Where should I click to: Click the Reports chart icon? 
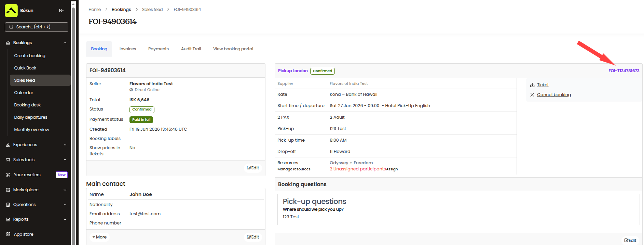pos(8,219)
